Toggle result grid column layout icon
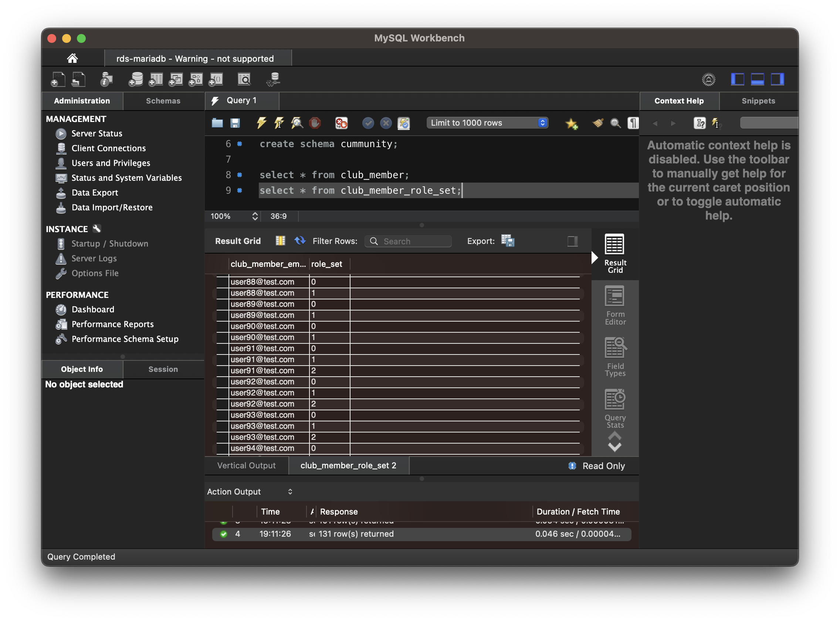The width and height of the screenshot is (840, 621). coord(281,241)
